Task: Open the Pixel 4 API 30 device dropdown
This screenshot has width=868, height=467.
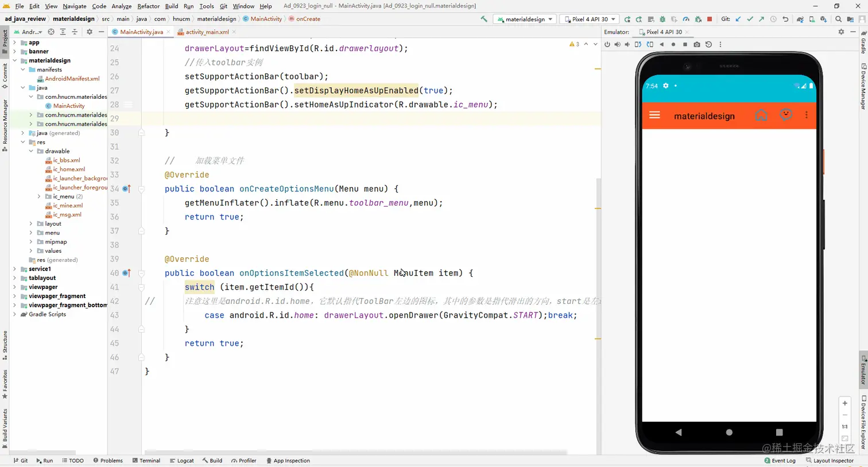Action: pos(589,19)
